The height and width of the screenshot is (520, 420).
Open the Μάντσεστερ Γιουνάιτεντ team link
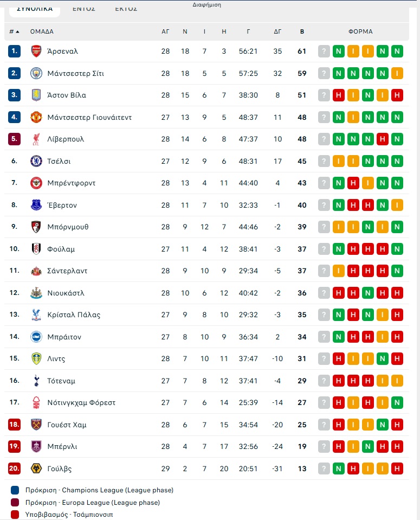(89, 117)
